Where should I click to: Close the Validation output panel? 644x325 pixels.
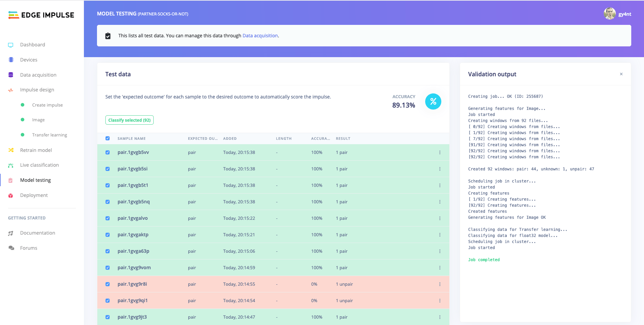[621, 74]
